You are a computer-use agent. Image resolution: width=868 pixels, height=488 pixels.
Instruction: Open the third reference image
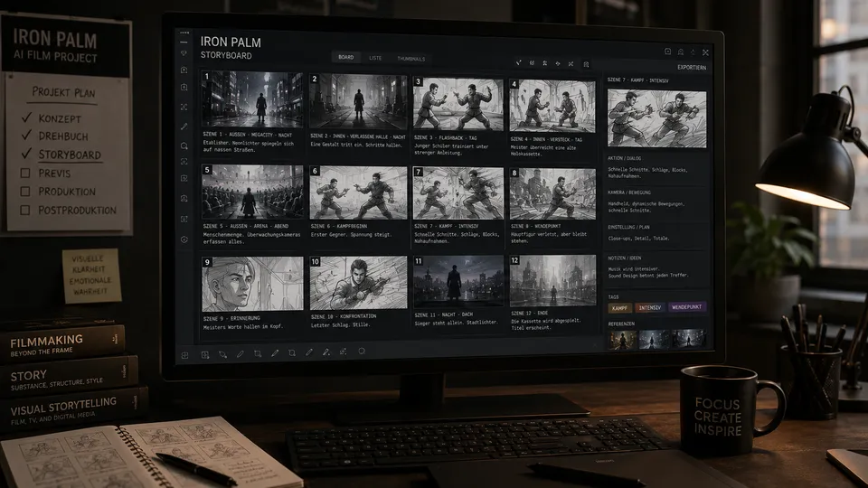[689, 337]
